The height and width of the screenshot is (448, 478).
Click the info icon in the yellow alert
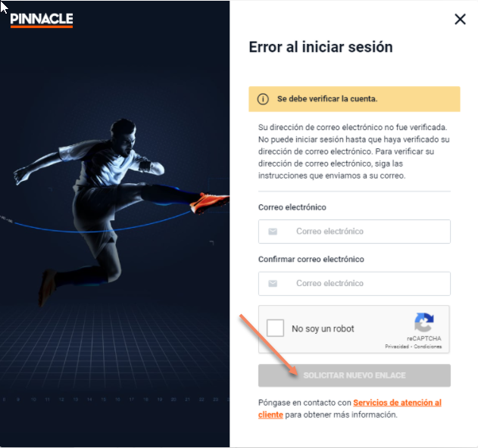[263, 99]
